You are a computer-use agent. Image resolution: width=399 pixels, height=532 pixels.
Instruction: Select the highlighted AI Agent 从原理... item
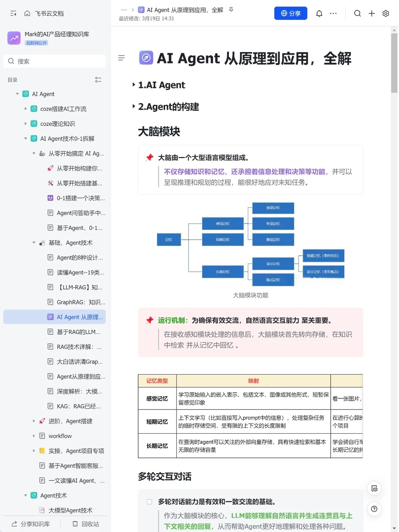click(54, 317)
